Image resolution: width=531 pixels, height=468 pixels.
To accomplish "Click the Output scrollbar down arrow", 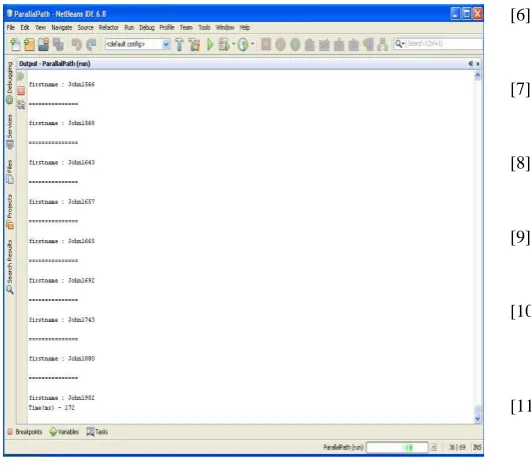I will coord(477,419).
